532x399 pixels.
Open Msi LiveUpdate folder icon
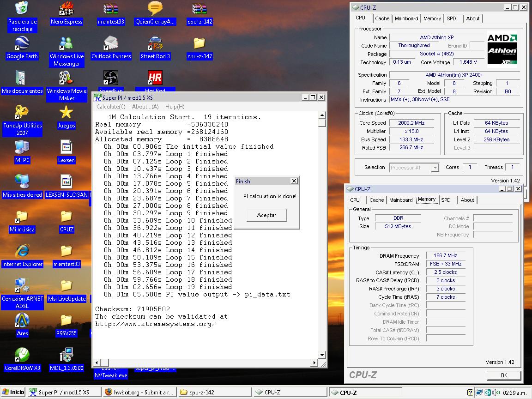66,290
